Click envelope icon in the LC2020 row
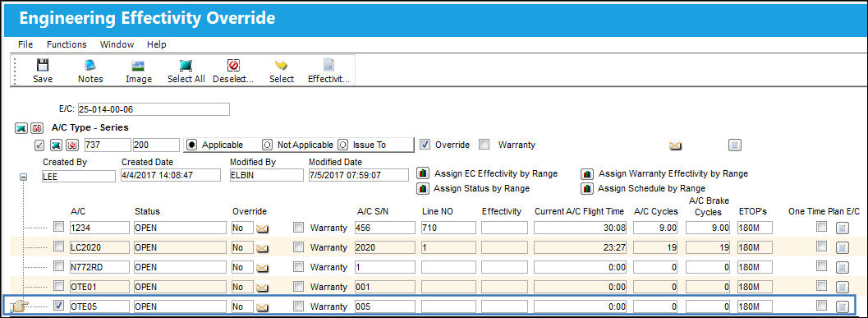Screen dimensions: 868x318 pos(263,248)
